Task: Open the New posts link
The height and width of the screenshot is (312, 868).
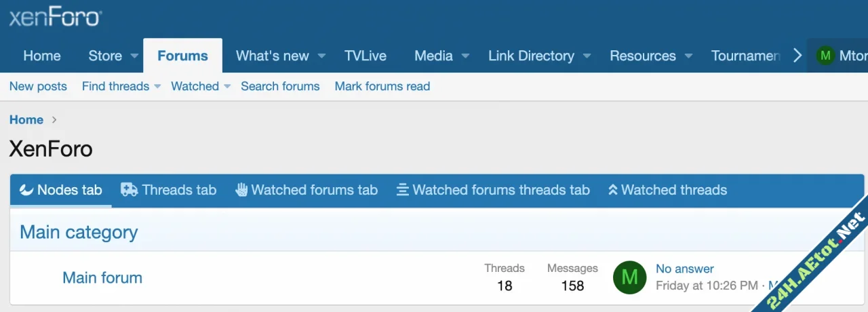Action: (x=38, y=86)
